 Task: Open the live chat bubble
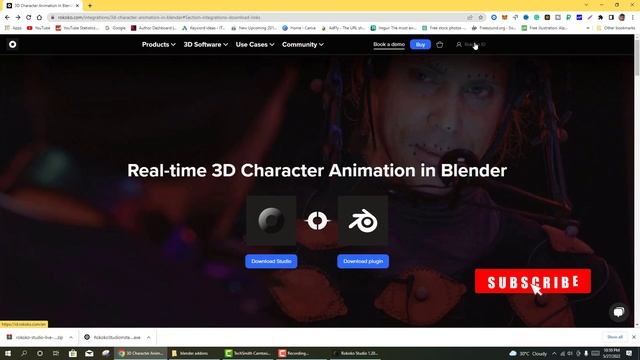point(619,313)
